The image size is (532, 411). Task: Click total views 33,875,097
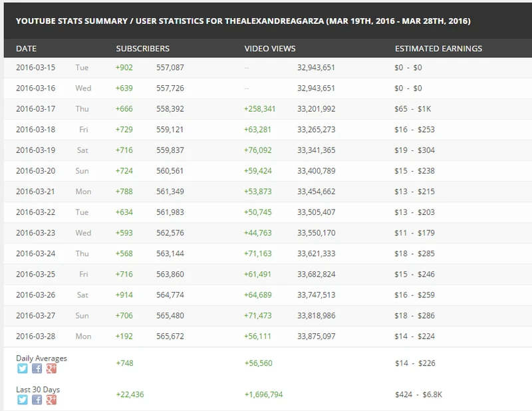click(x=317, y=337)
